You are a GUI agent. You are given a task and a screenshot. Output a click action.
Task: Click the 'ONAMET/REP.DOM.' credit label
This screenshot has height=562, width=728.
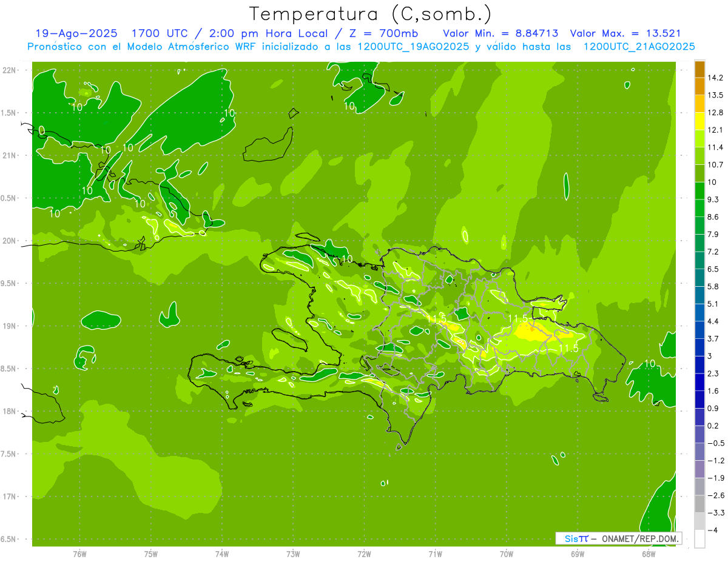pos(639,538)
